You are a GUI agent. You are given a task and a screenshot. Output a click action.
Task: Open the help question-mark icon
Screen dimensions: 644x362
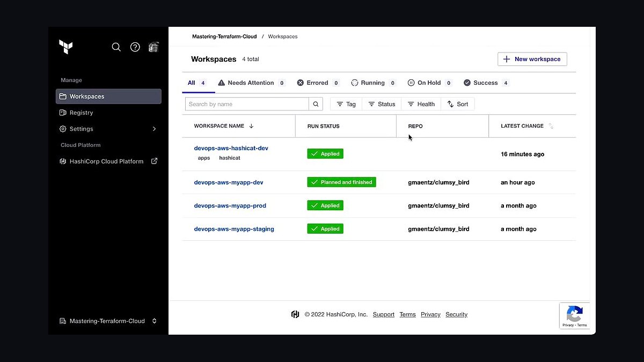pos(135,47)
